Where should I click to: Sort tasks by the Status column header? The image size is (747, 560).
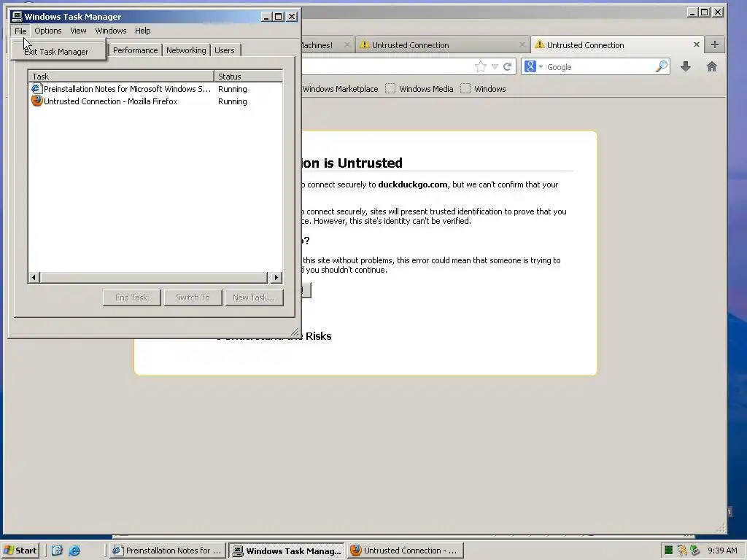pyautogui.click(x=248, y=76)
